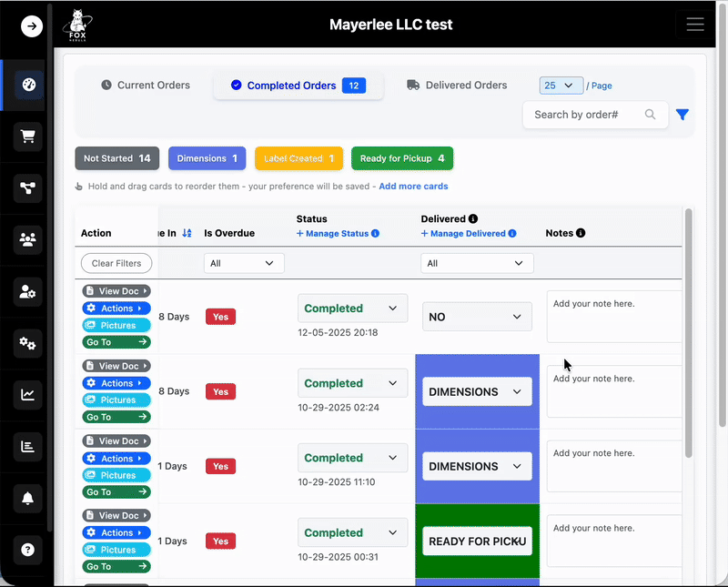Open the help question mark icon

point(28,550)
